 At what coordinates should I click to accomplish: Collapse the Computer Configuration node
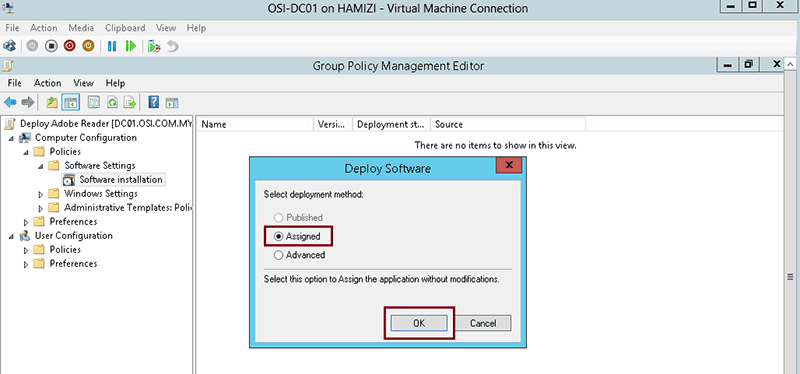[x=11, y=138]
